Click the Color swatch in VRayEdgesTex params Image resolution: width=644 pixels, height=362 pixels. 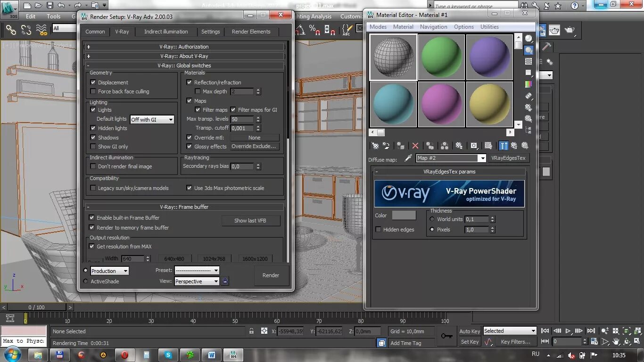pos(404,215)
